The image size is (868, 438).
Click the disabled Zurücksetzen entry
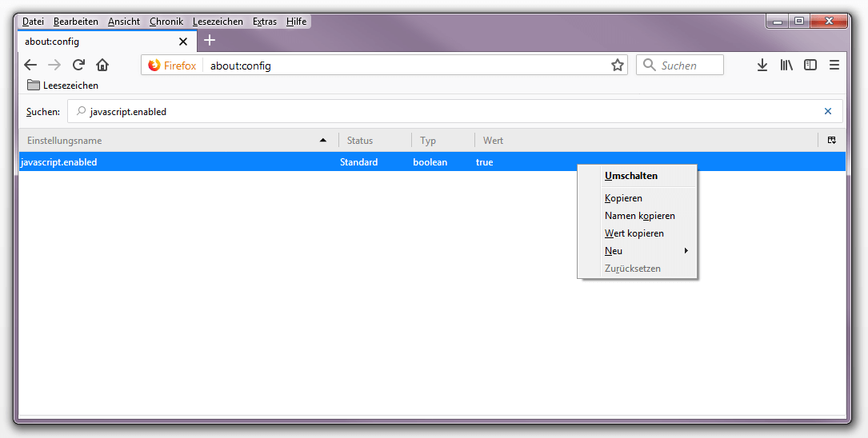pyautogui.click(x=637, y=269)
